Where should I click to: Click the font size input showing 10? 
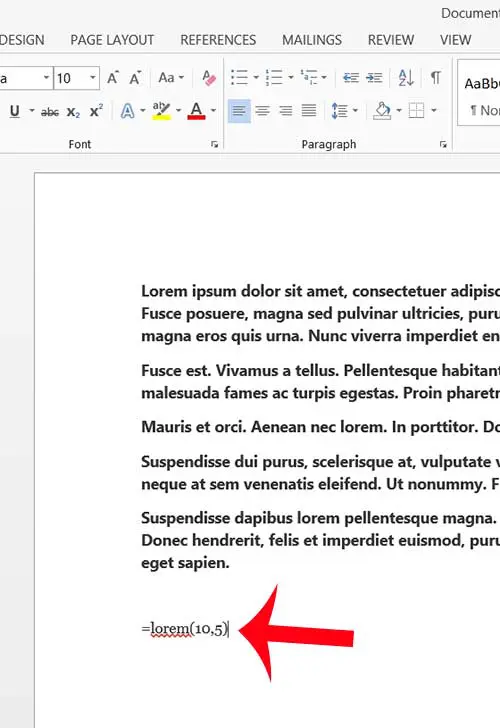click(70, 78)
